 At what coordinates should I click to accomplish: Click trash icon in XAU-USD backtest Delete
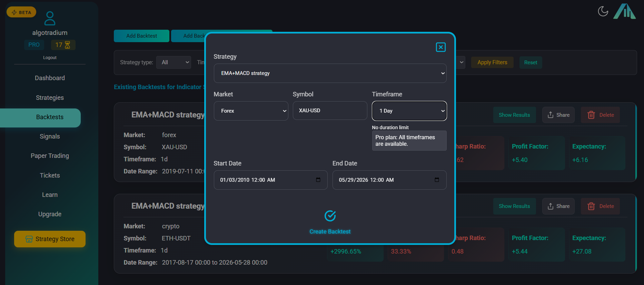591,115
